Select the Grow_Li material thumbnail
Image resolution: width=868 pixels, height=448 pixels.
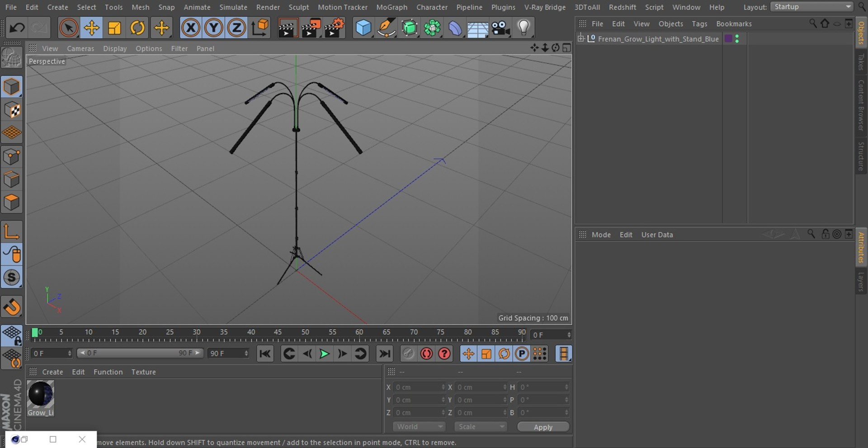pyautogui.click(x=41, y=398)
